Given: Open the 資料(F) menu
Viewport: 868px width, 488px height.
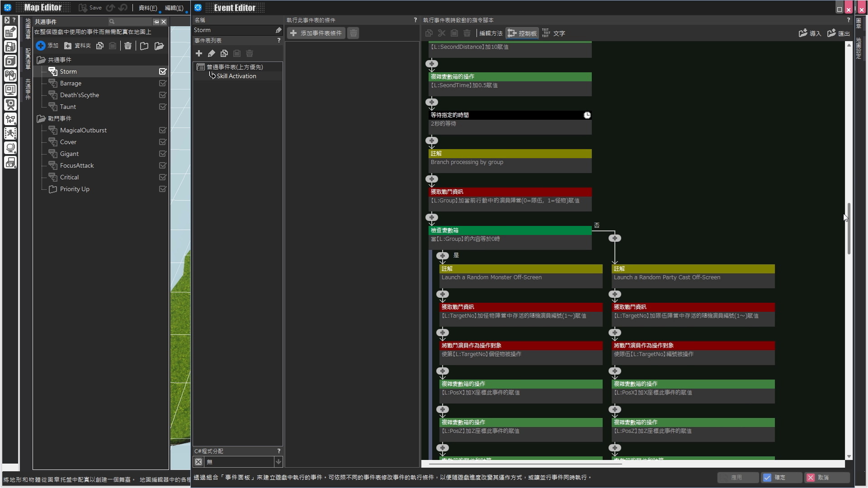Looking at the screenshot, I should click(x=147, y=8).
